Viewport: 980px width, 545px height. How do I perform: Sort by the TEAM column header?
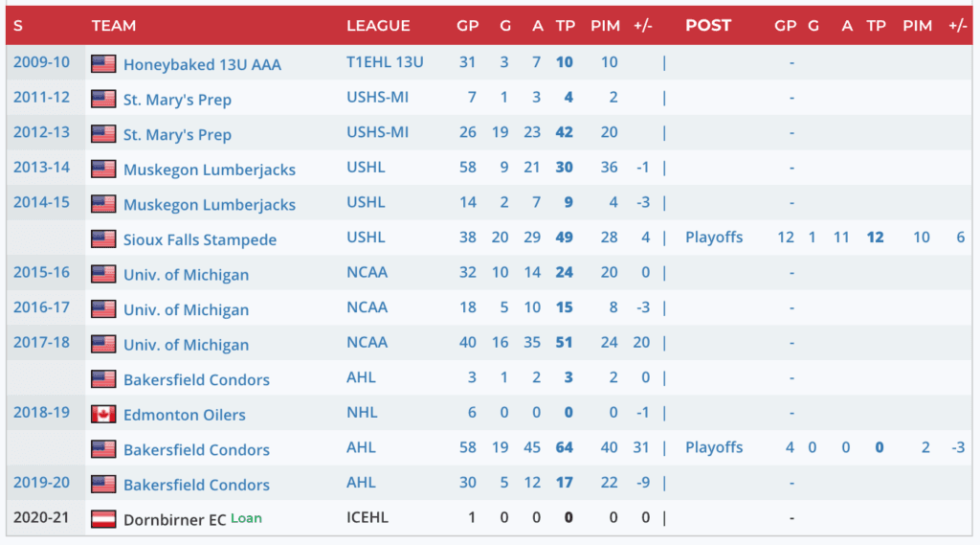point(114,26)
